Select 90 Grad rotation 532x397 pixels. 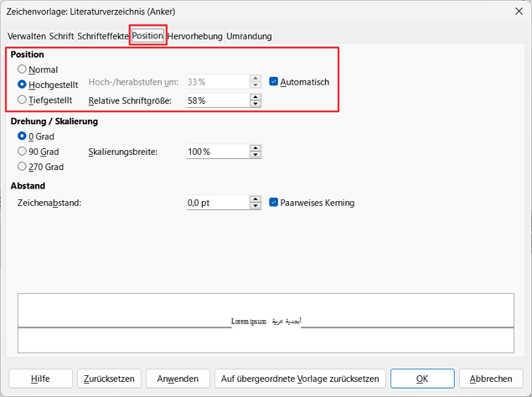pyautogui.click(x=23, y=152)
